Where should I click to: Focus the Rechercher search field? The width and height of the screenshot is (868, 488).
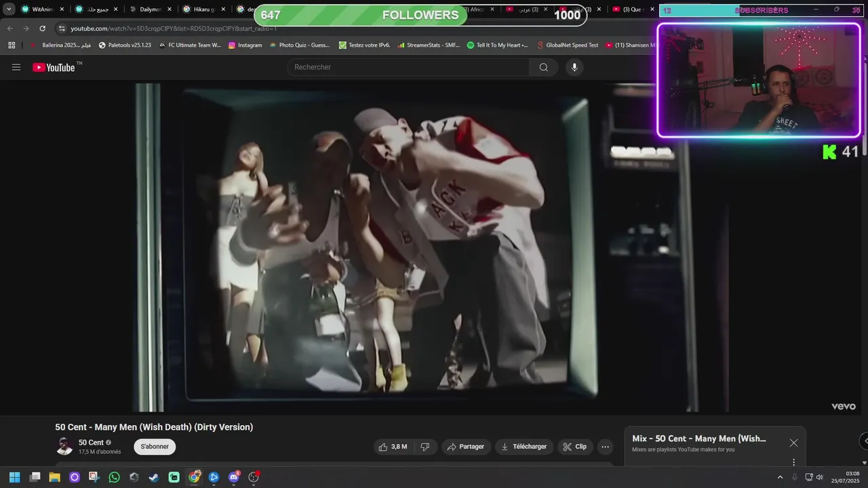click(409, 67)
